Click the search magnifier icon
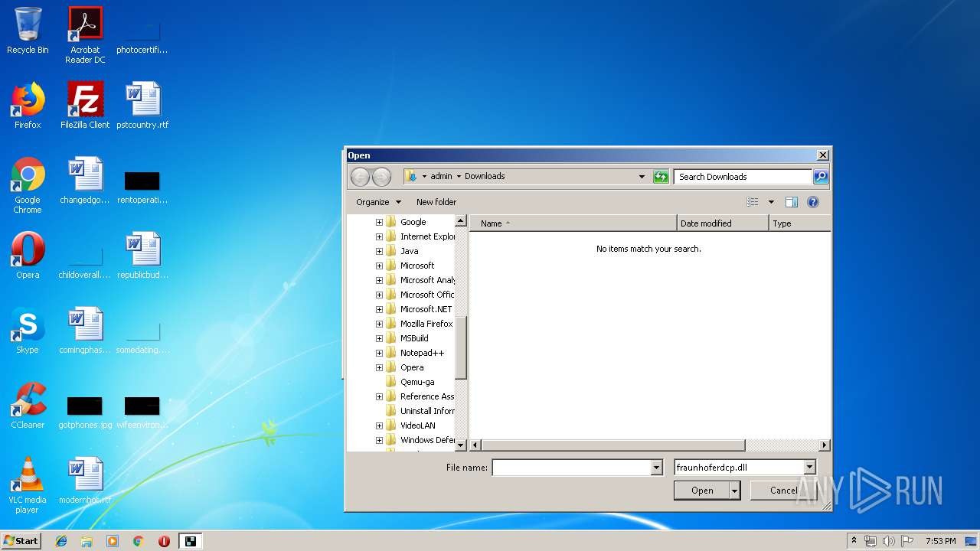 pos(820,177)
